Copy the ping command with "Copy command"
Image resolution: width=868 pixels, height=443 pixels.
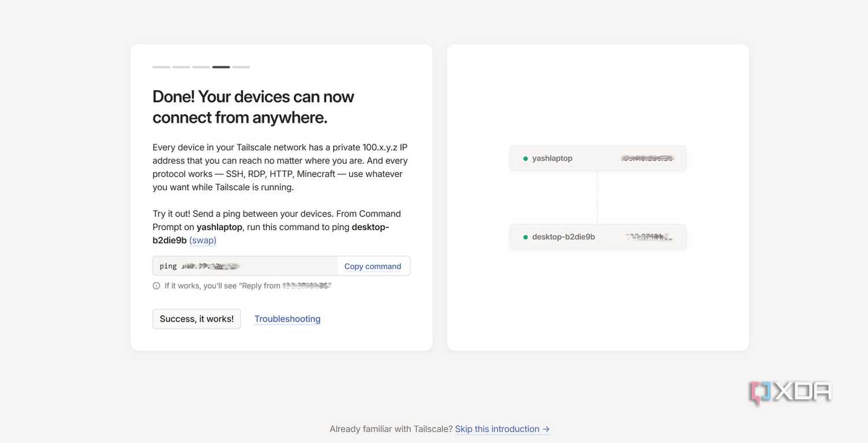click(x=373, y=266)
